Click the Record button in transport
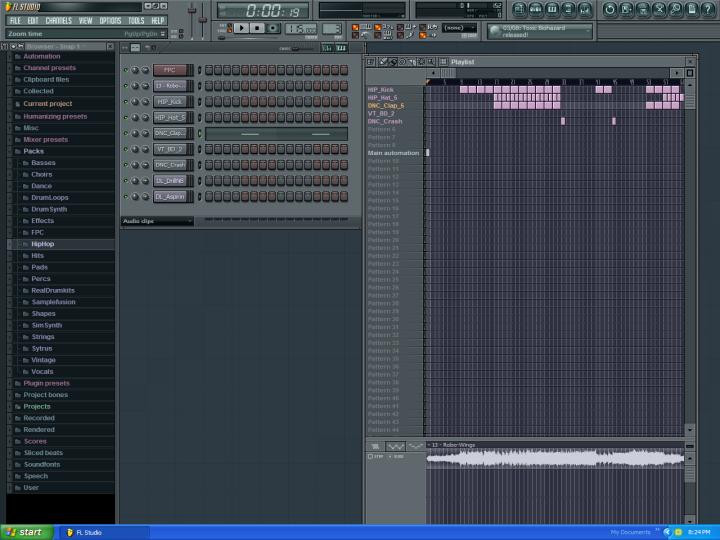Screen dimensions: 720x540 click(x=273, y=28)
